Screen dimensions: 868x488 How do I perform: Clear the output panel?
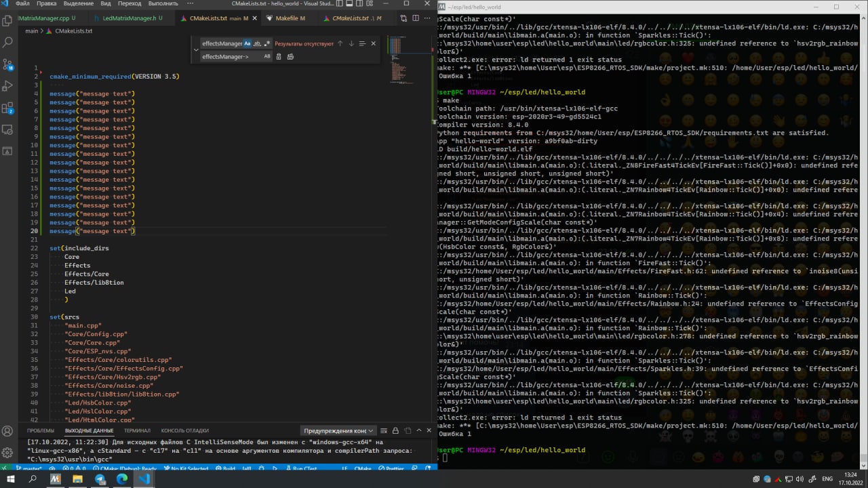[x=383, y=430]
